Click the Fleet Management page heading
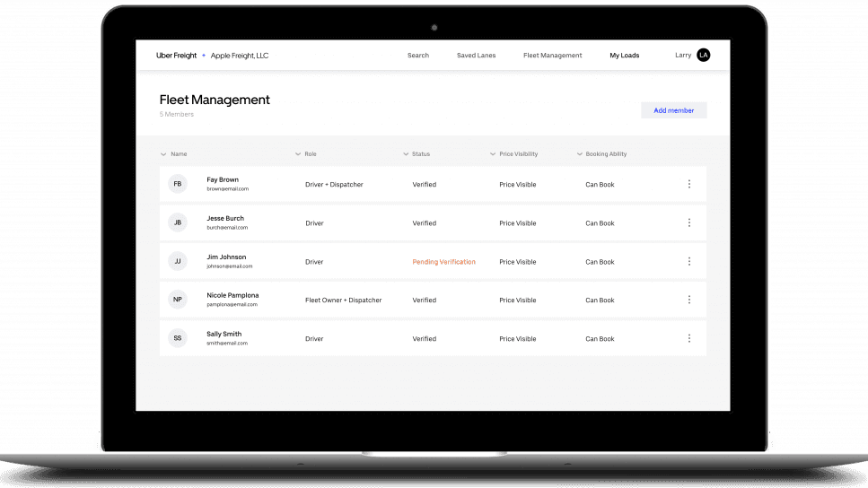The image size is (868, 488). click(x=215, y=100)
